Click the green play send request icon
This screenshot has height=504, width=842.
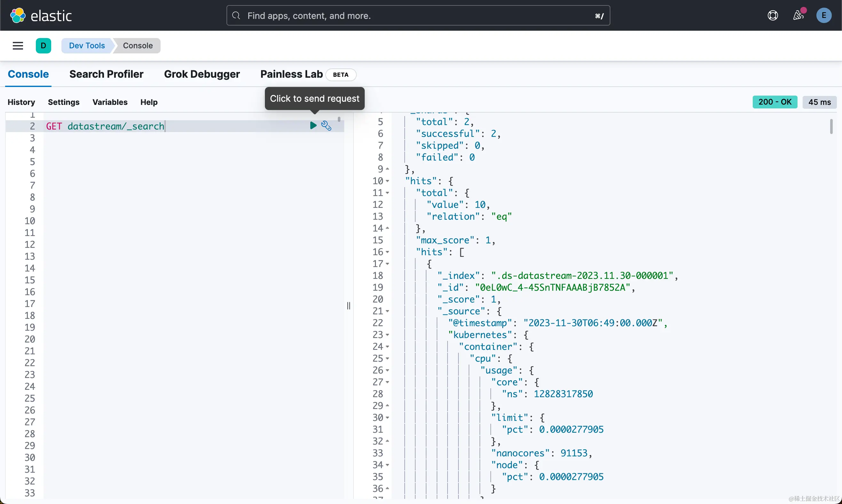pos(313,126)
